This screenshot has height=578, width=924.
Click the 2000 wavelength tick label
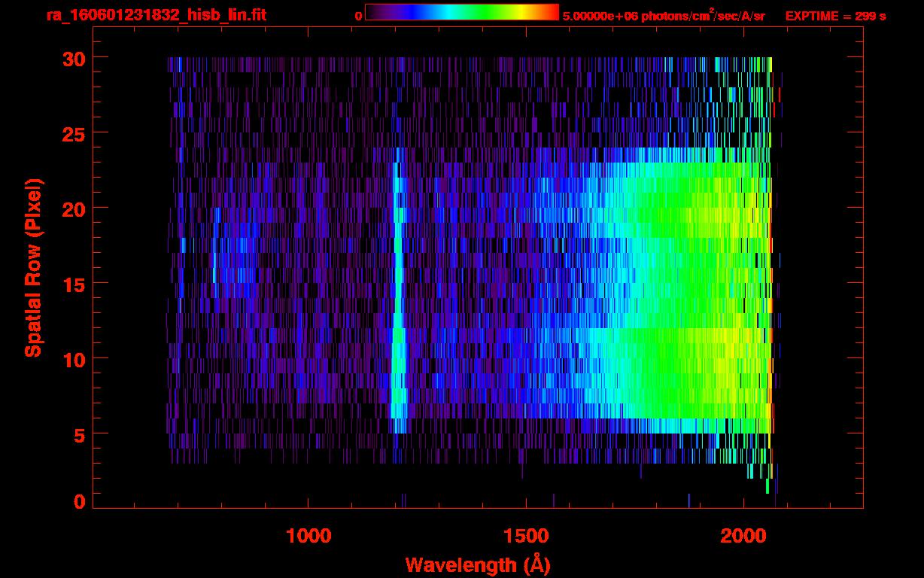tap(743, 536)
